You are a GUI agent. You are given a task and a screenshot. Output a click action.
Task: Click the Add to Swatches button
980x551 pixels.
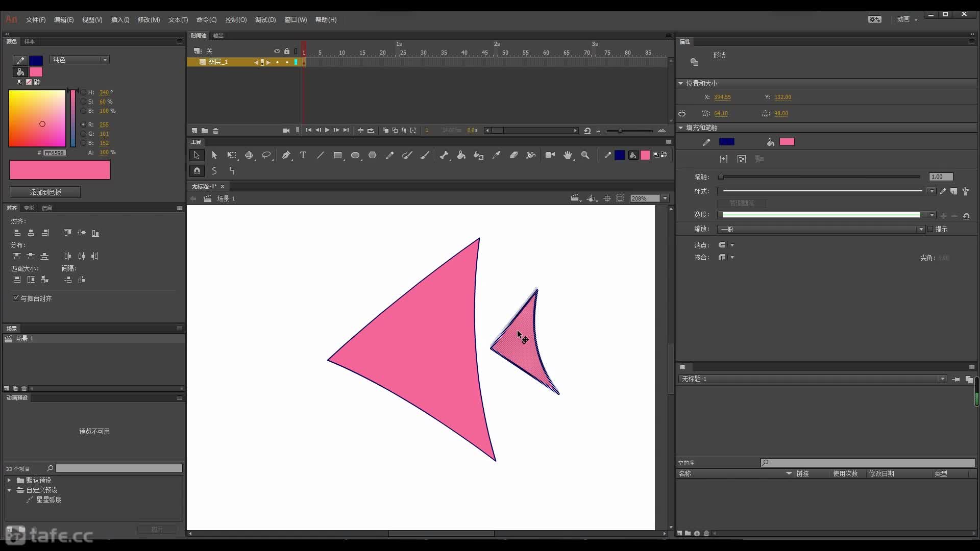[x=45, y=192]
